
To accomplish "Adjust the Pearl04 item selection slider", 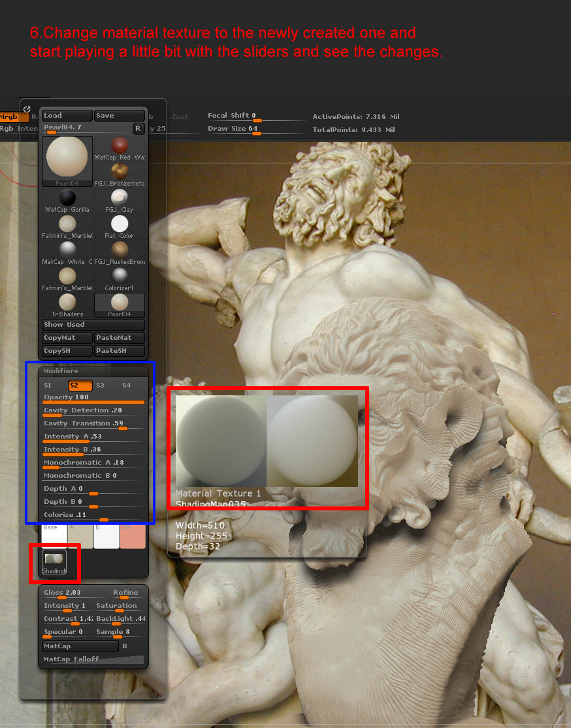I will (87, 129).
